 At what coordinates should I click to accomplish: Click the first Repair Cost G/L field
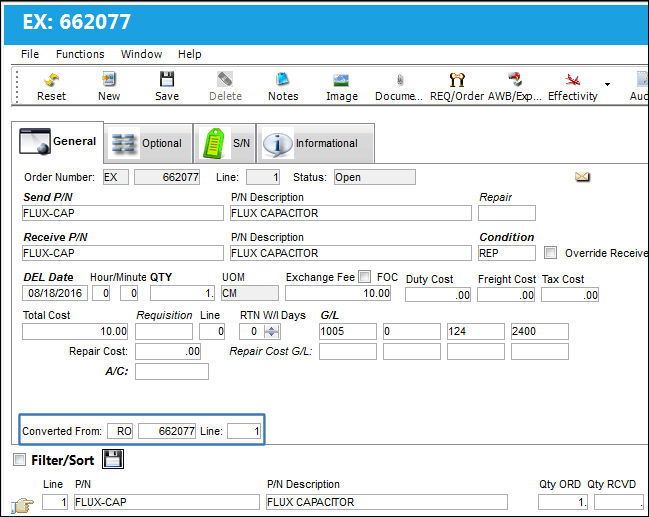point(348,351)
